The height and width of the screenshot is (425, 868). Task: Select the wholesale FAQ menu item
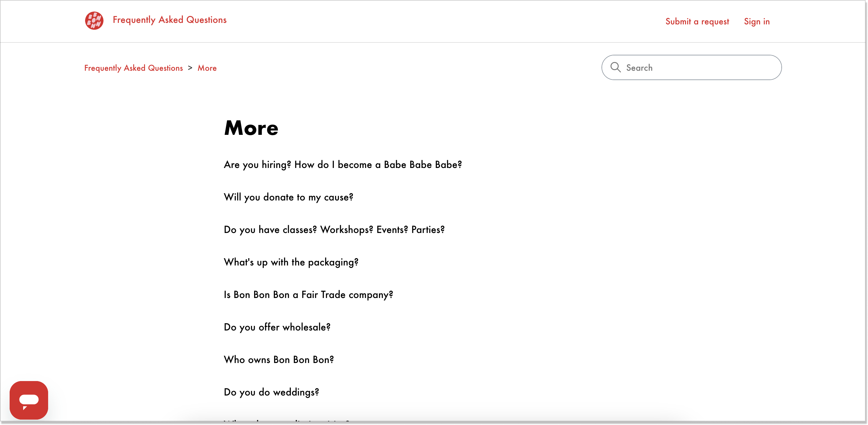pos(277,326)
